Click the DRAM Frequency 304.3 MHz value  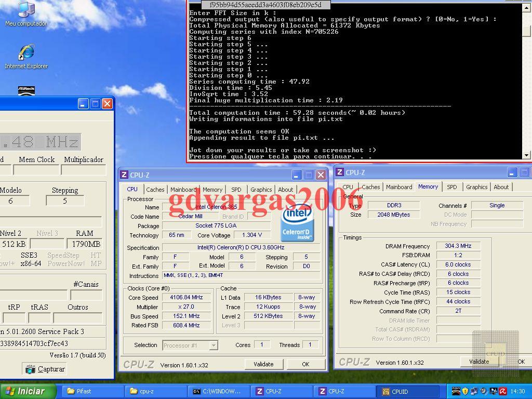pos(458,246)
